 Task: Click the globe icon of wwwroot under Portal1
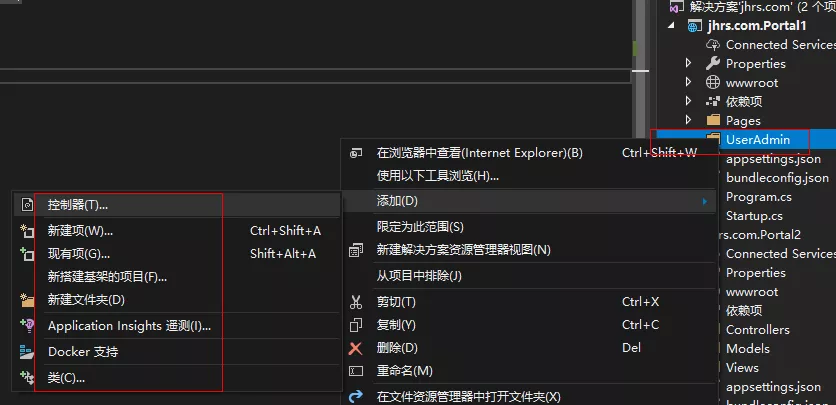713,83
